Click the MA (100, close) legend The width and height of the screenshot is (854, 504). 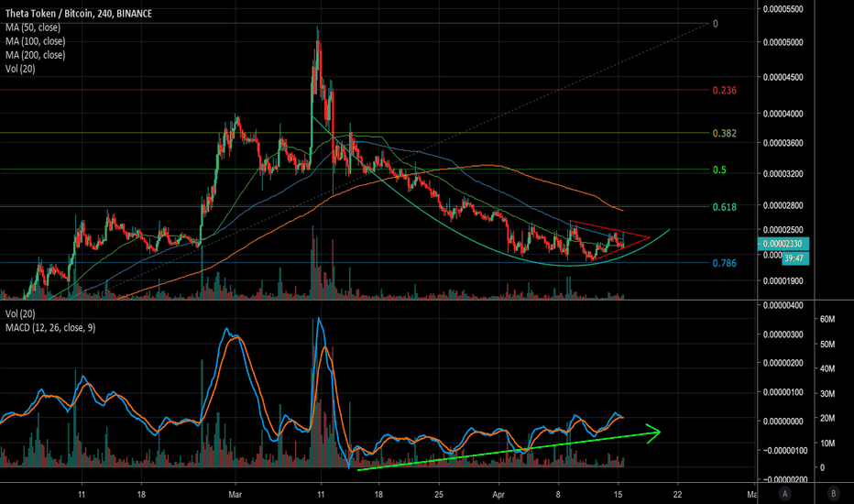pos(36,41)
